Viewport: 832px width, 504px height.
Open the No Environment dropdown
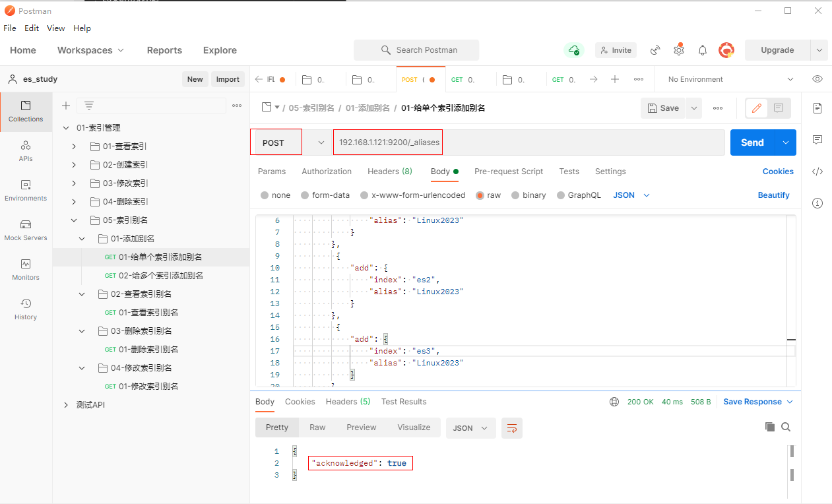click(x=730, y=79)
